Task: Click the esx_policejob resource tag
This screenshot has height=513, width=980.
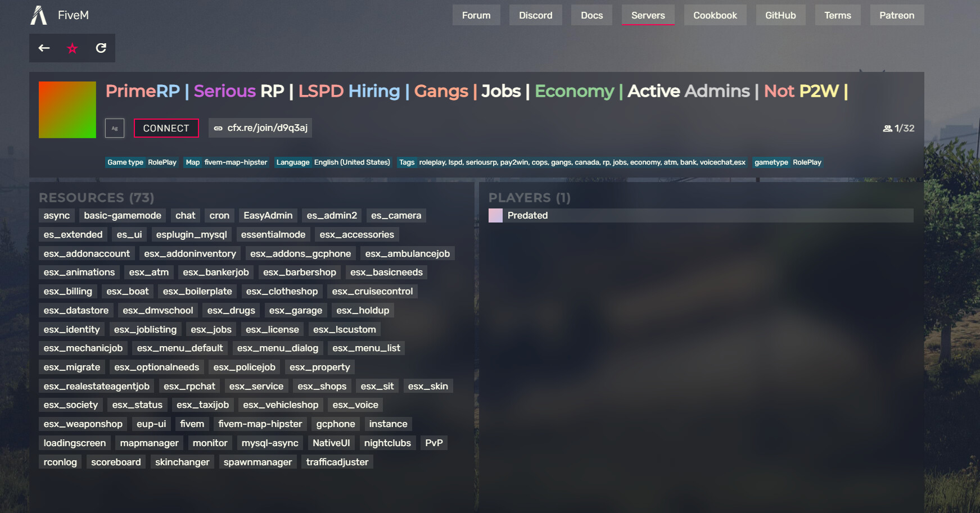Action: click(244, 367)
